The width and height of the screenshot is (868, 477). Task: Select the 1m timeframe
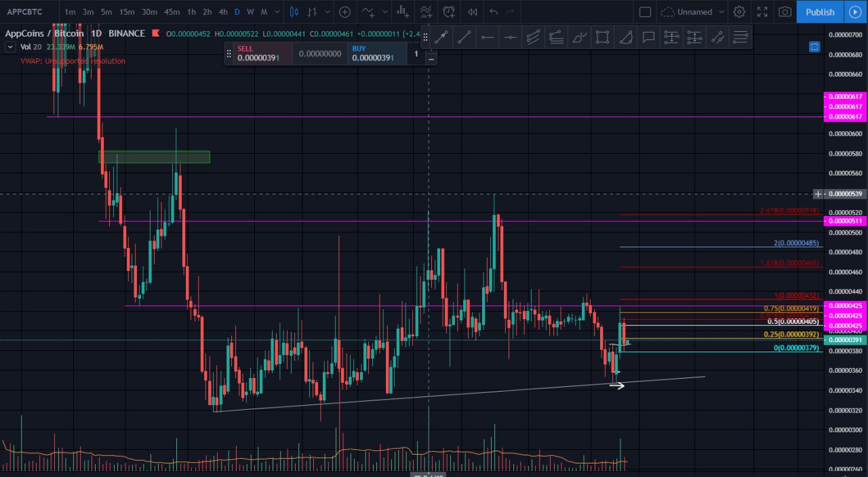tap(70, 12)
